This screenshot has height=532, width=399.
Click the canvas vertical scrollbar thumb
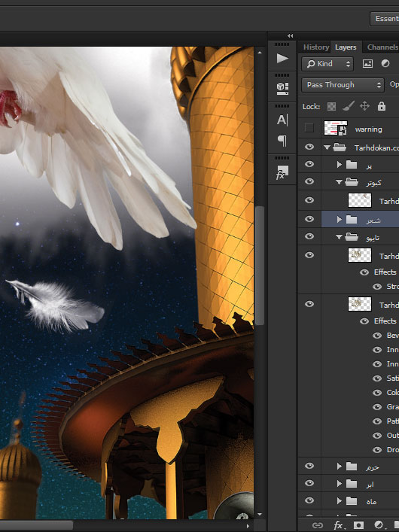click(x=260, y=266)
